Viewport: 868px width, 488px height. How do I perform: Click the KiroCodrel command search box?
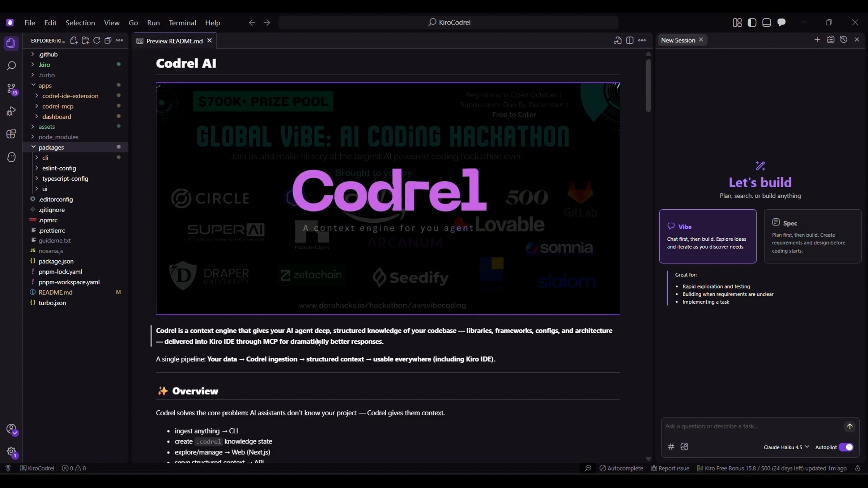pyautogui.click(x=448, y=22)
